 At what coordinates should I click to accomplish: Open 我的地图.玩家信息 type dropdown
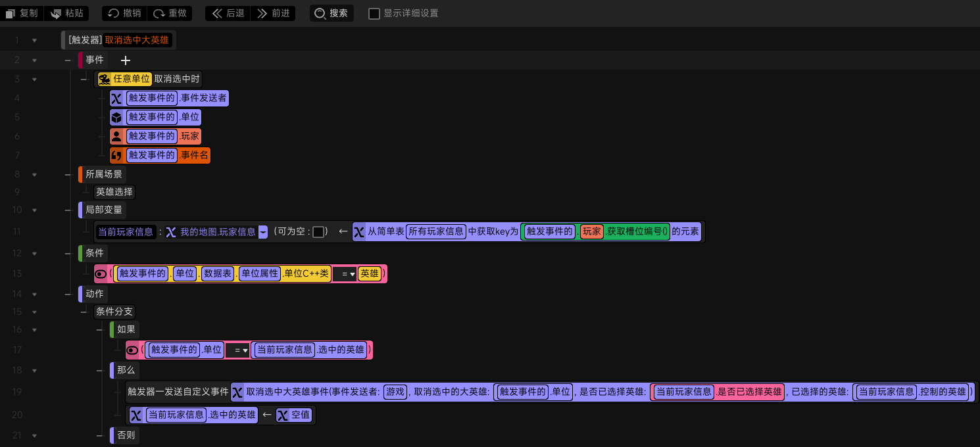263,231
